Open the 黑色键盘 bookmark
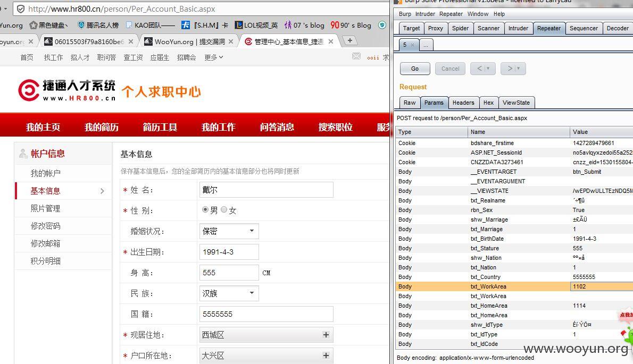Viewport: 633px width, 364px height. click(x=48, y=25)
